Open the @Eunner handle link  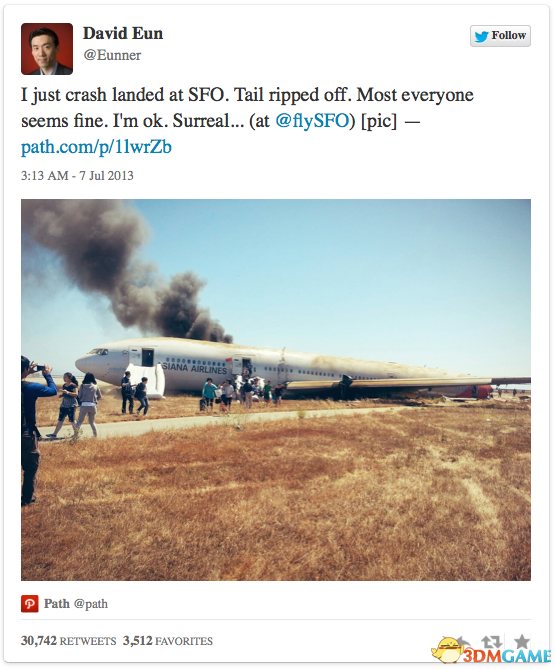coord(112,55)
